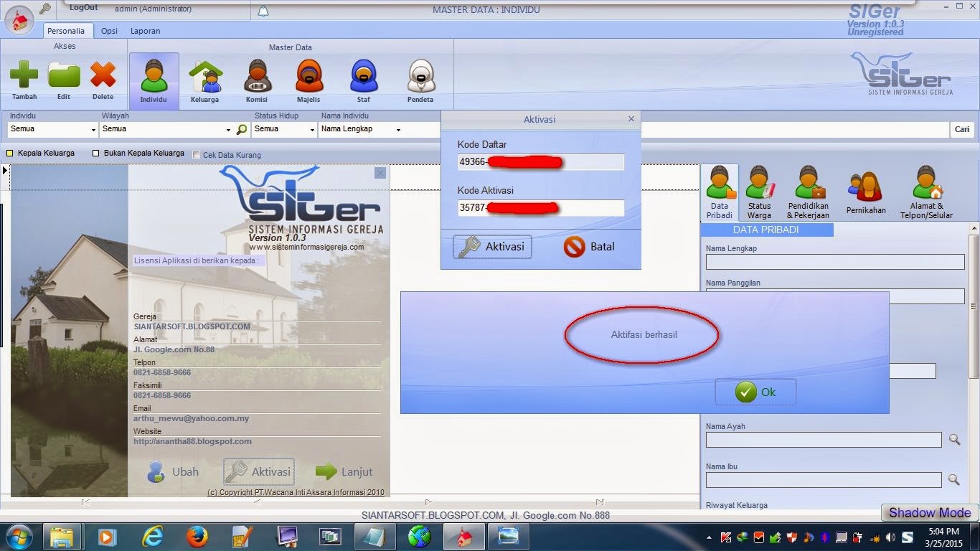
Task: Click the Tambah green plus icon
Action: [x=24, y=75]
